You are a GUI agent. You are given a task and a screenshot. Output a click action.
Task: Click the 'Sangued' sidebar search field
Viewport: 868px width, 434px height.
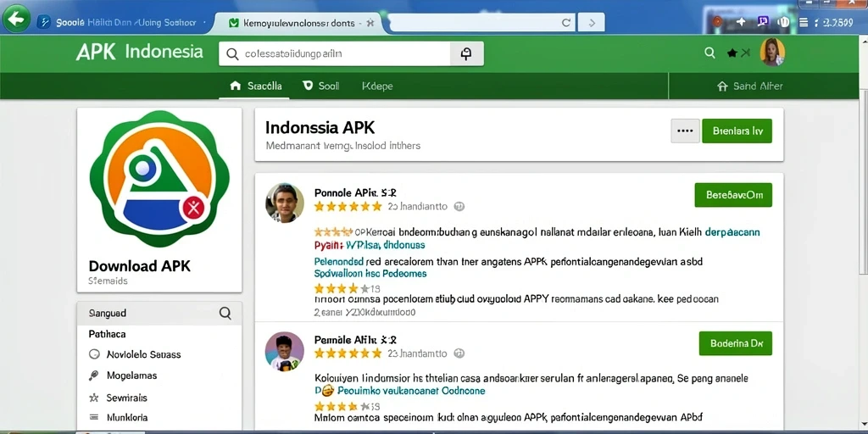click(159, 313)
